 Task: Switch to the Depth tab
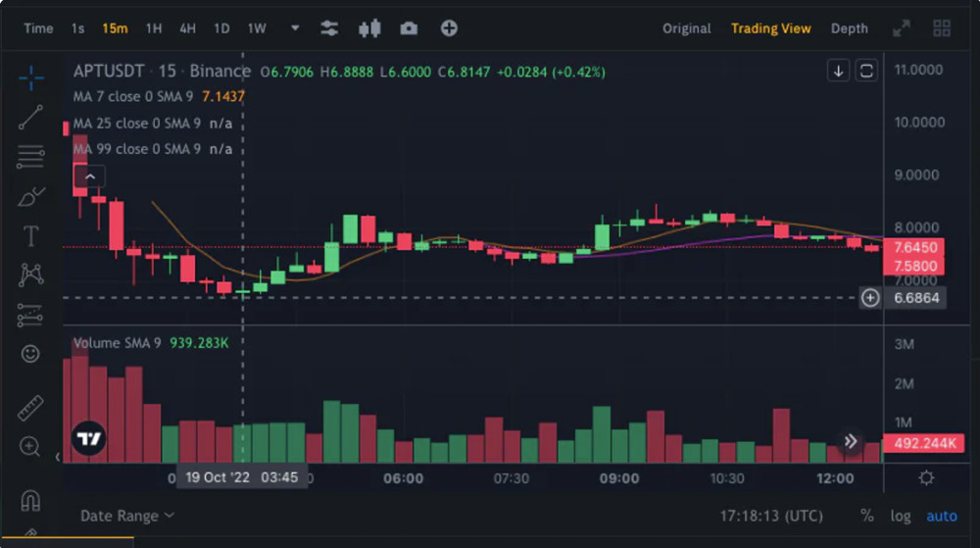[849, 28]
